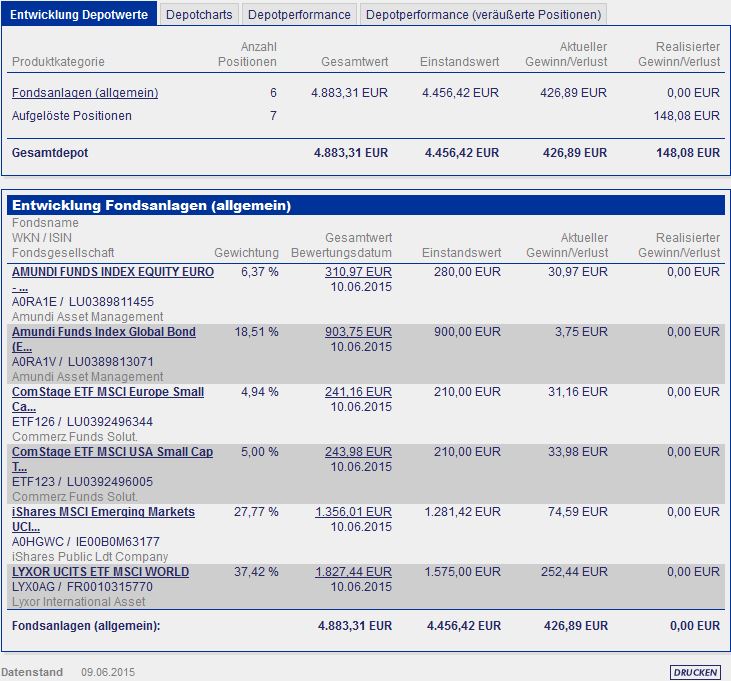Click the 903,75 EUR total value link
This screenshot has height=681, width=731.
coord(358,332)
